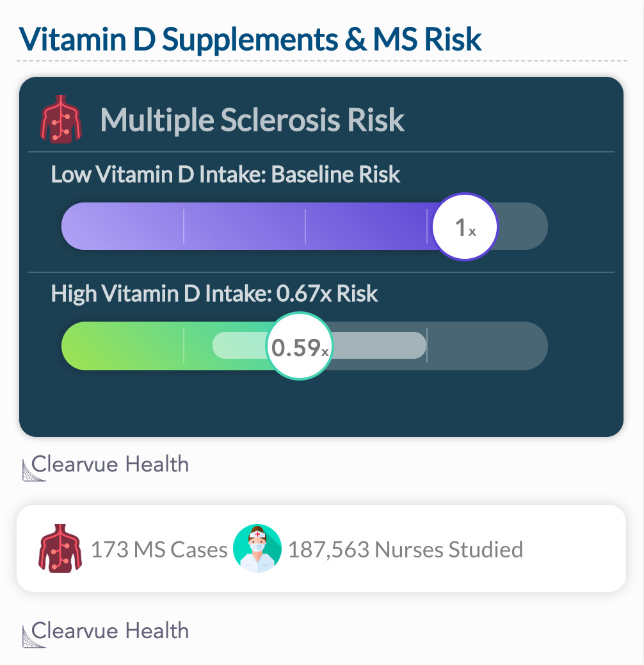
Task: Click the 173 MS Cases text
Action: tap(159, 550)
